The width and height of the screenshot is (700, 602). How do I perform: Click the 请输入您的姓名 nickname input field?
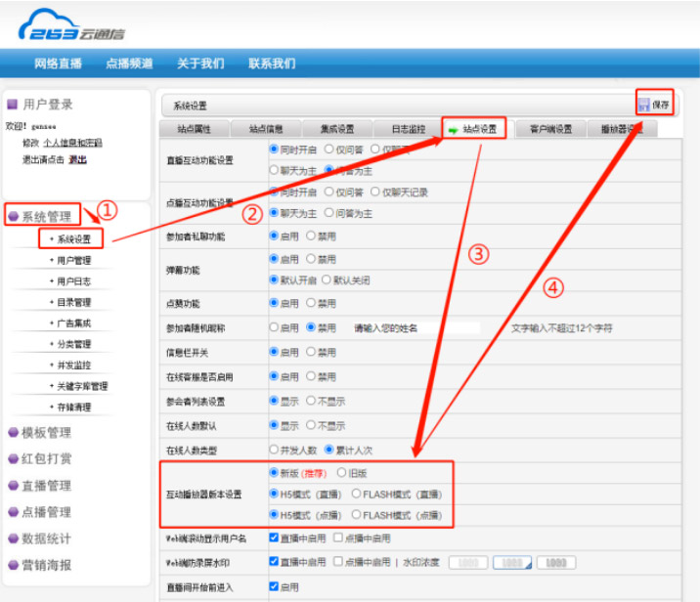[x=416, y=328]
